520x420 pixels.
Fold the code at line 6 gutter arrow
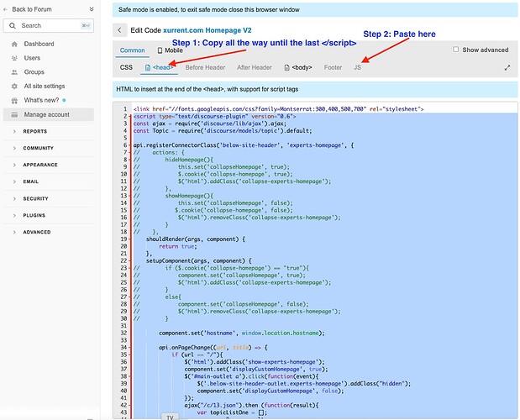pos(129,145)
